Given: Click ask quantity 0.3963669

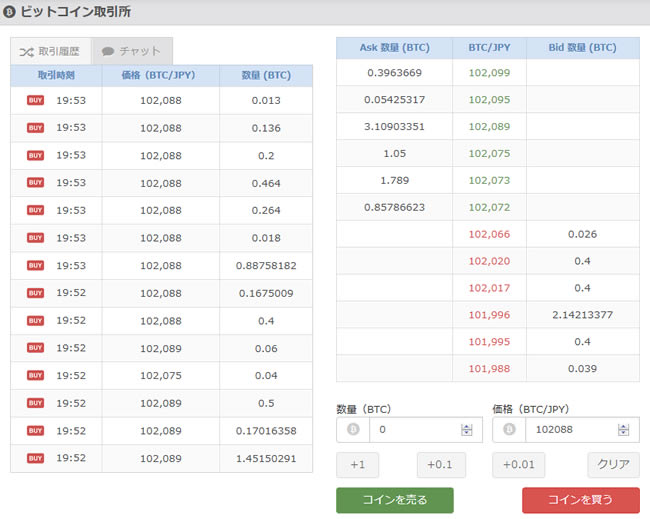Looking at the screenshot, I should coord(394,73).
